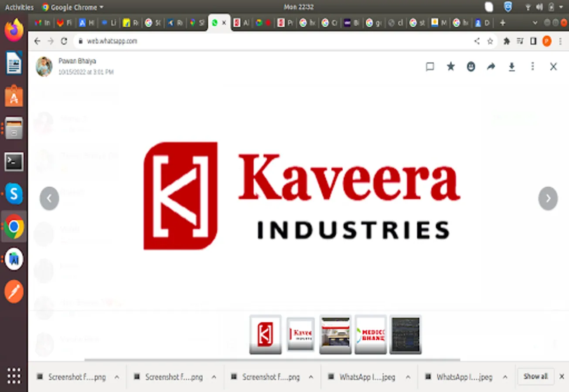
Task: Open the orange Chrome profile avatar
Action: point(547,41)
